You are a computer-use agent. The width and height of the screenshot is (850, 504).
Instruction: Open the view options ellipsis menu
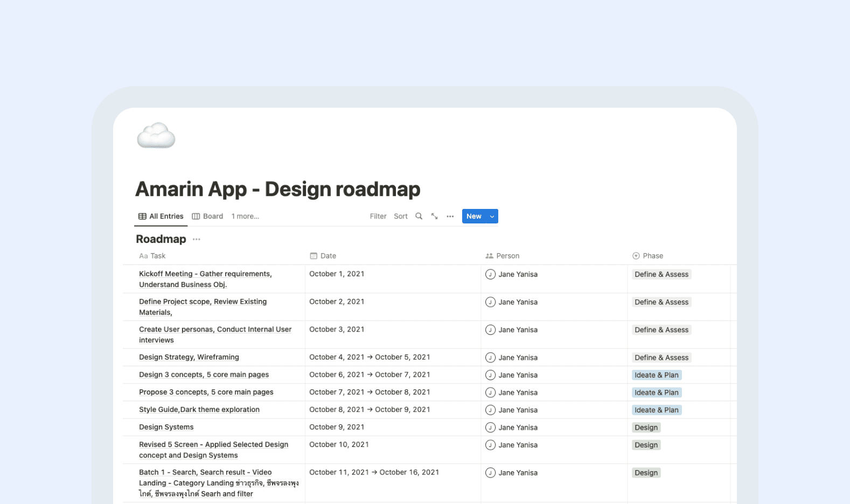click(450, 216)
